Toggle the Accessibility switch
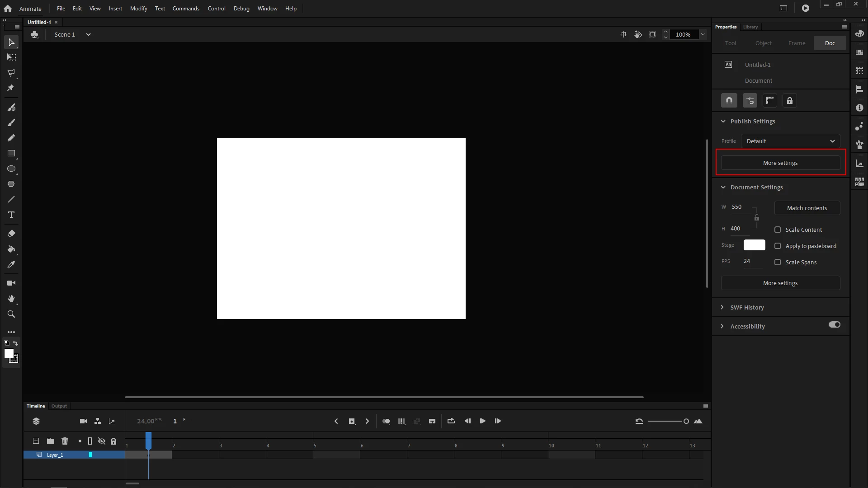This screenshot has height=488, width=868. click(834, 325)
